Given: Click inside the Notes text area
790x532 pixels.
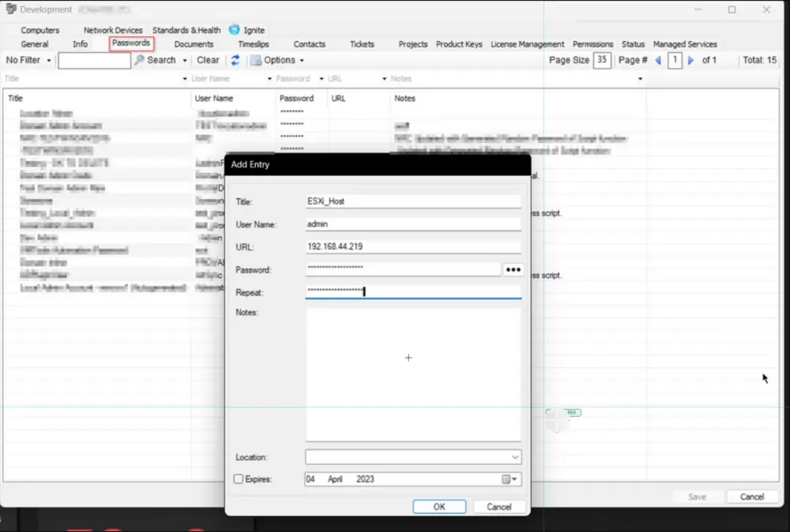Looking at the screenshot, I should click(413, 374).
